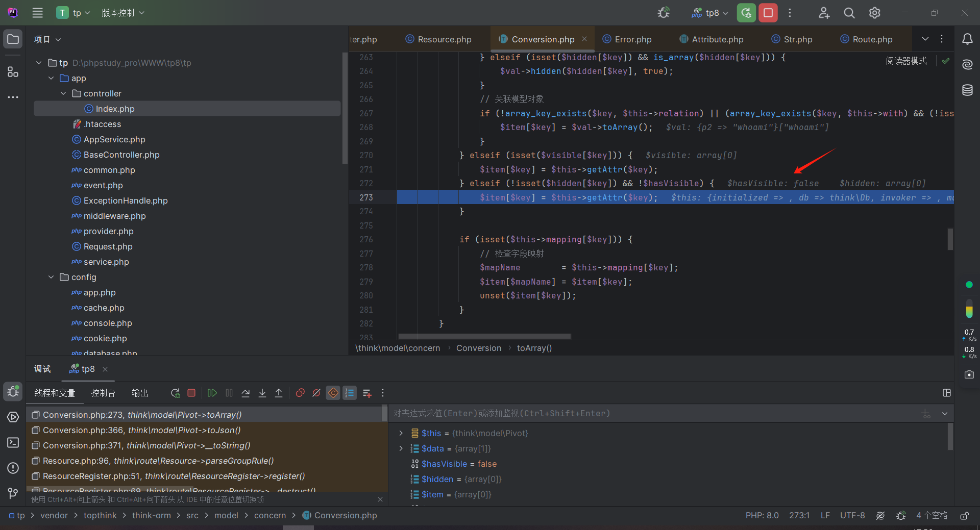Click Step Over in debug toolbar
Image resolution: width=980 pixels, height=530 pixels.
[246, 393]
